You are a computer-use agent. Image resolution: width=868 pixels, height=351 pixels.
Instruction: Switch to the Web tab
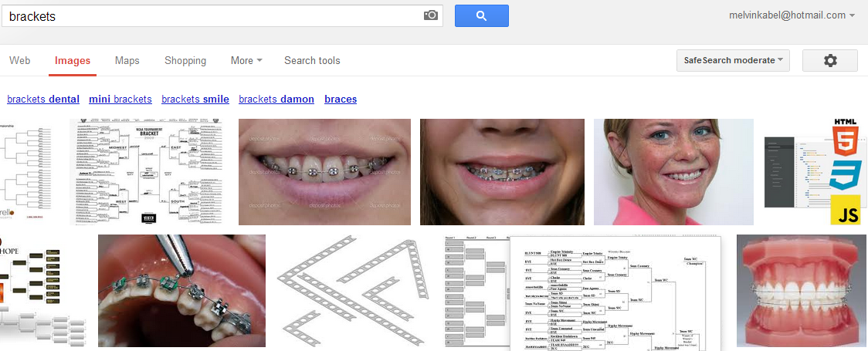pyautogui.click(x=20, y=61)
